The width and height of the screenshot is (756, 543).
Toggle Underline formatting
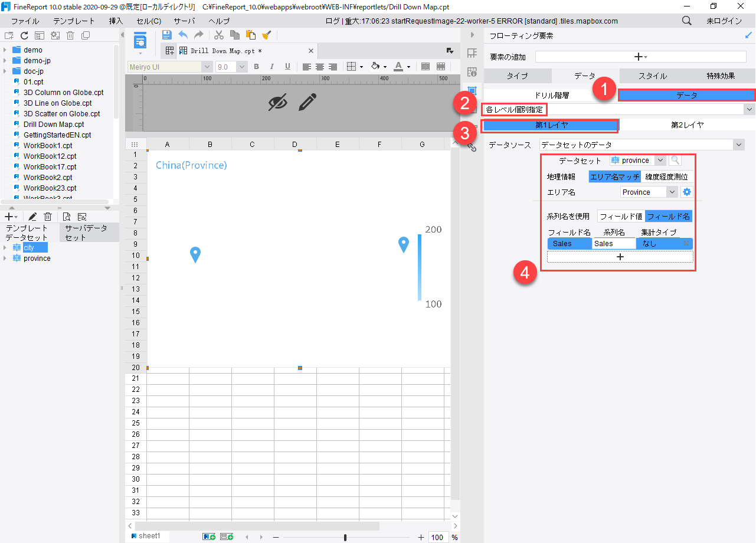pyautogui.click(x=287, y=67)
